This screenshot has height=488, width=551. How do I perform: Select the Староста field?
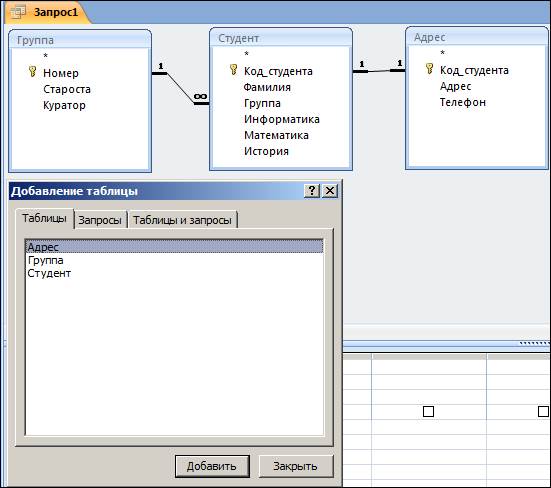click(x=67, y=89)
